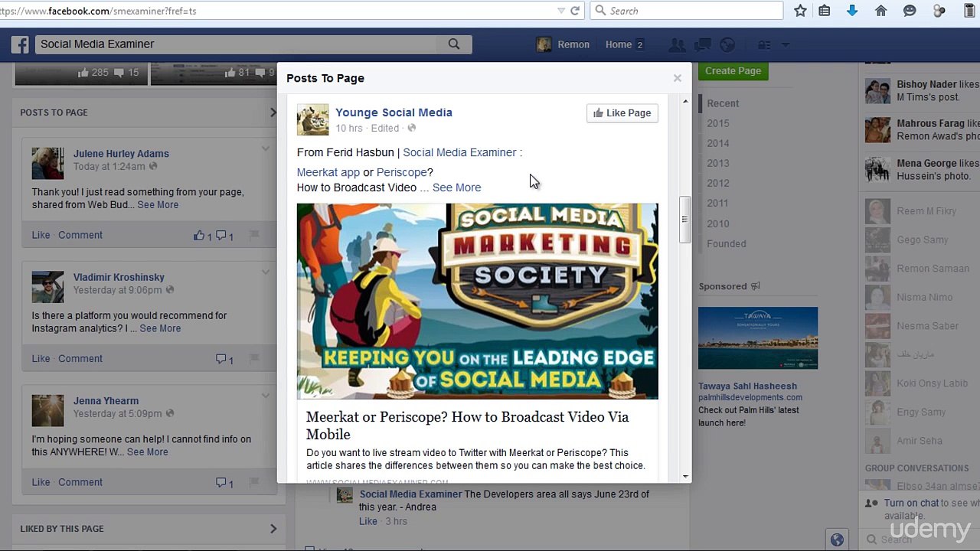980x551 pixels.
Task: Open privacy shortcuts lock icon
Action: coord(764,45)
